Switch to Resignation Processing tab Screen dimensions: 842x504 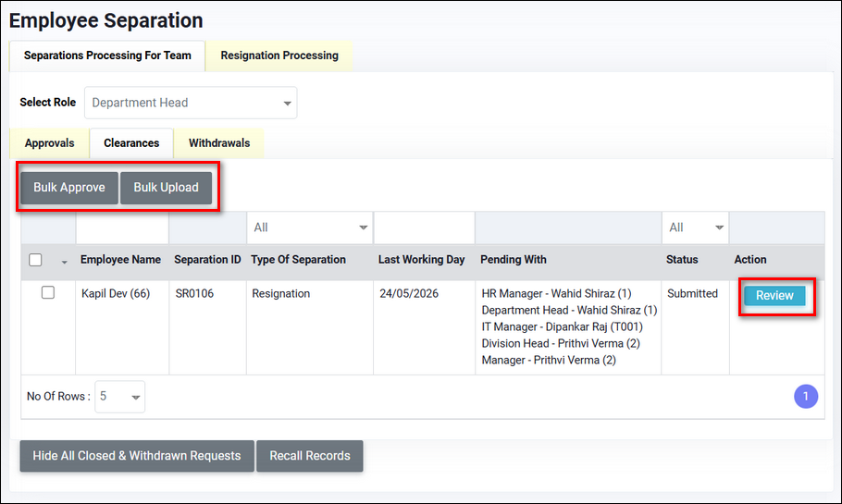tap(279, 55)
